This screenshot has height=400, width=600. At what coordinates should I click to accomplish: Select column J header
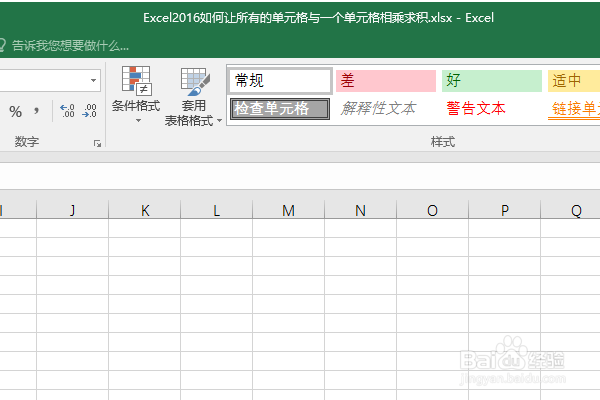72,210
